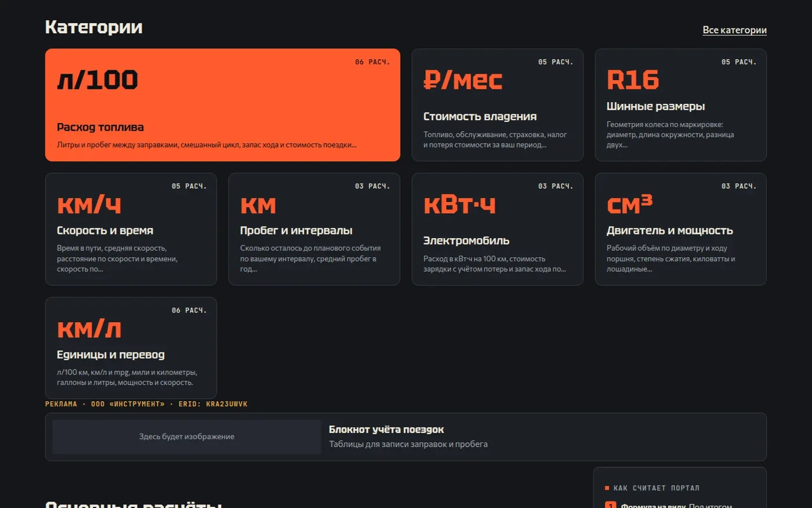812x508 pixels.
Task: Open the Шинные размеры card
Action: click(681, 105)
